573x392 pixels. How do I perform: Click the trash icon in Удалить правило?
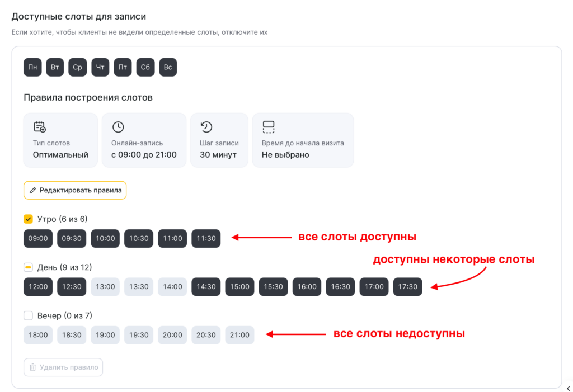(x=33, y=367)
